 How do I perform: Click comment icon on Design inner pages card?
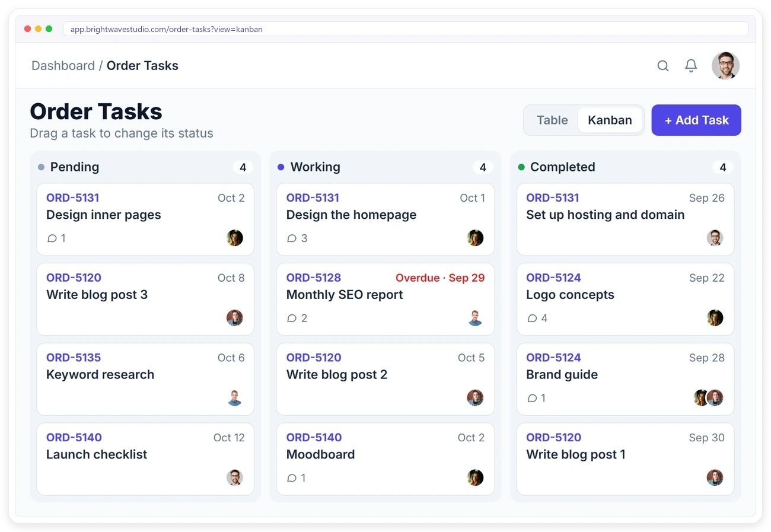[52, 238]
